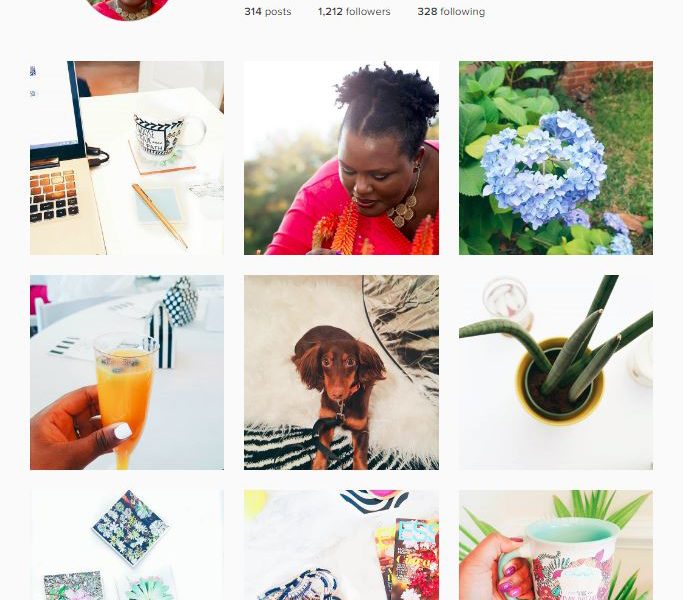Open the blue hydrangea flower photo
This screenshot has width=683, height=600.
555,158
